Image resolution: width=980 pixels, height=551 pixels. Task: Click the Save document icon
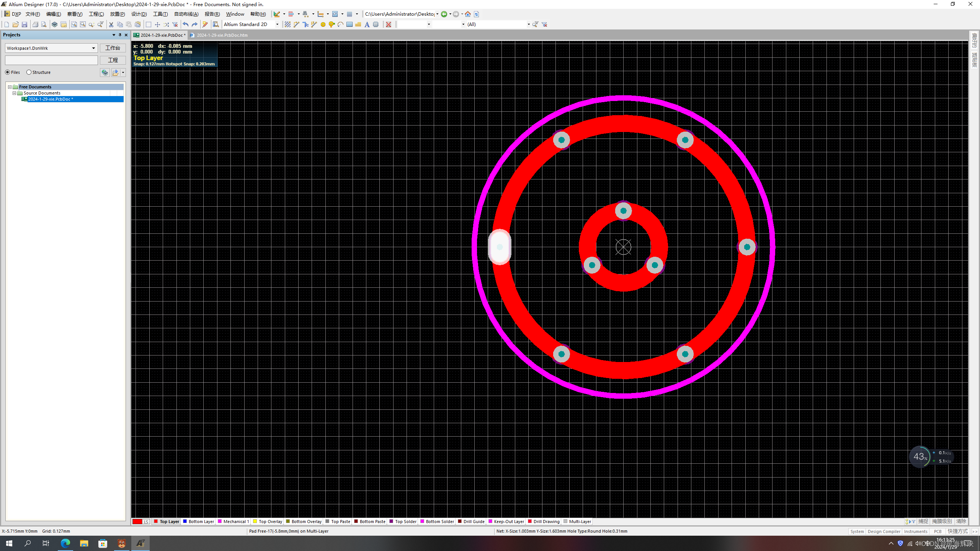pyautogui.click(x=24, y=24)
